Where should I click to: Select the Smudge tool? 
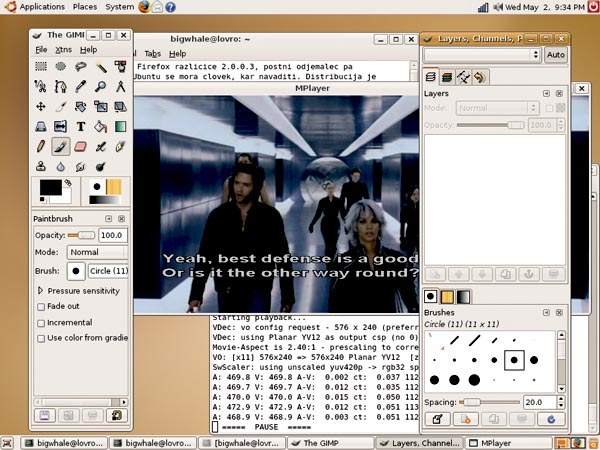click(81, 166)
